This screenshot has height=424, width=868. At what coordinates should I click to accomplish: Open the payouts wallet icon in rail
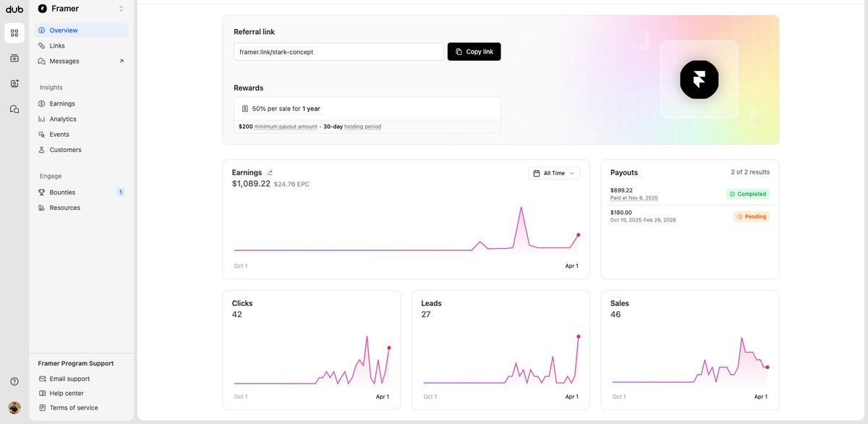14,58
